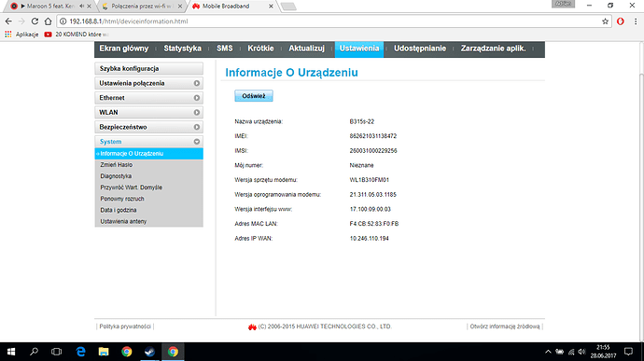Click the Odśwież button

[254, 96]
